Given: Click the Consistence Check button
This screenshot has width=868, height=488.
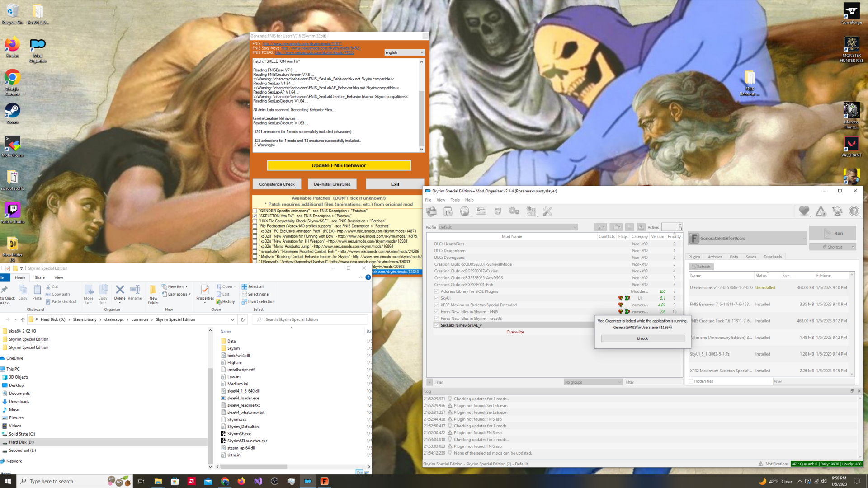Looking at the screenshot, I should tap(277, 184).
